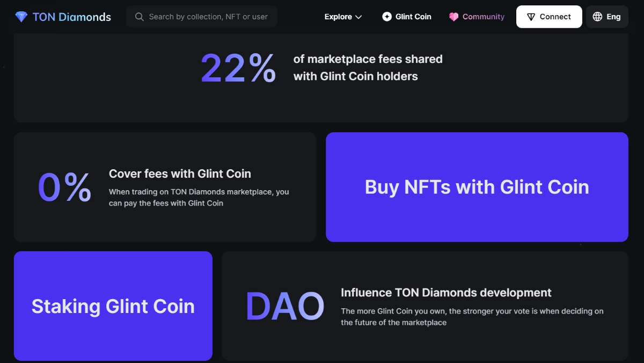Viewport: 644px width, 363px height.
Task: Click the Influence TON Diamonds development heading
Action: [x=446, y=293]
